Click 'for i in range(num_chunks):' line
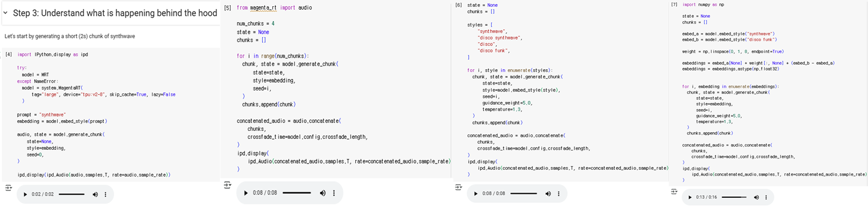This screenshot has height=207, width=868. coord(272,56)
